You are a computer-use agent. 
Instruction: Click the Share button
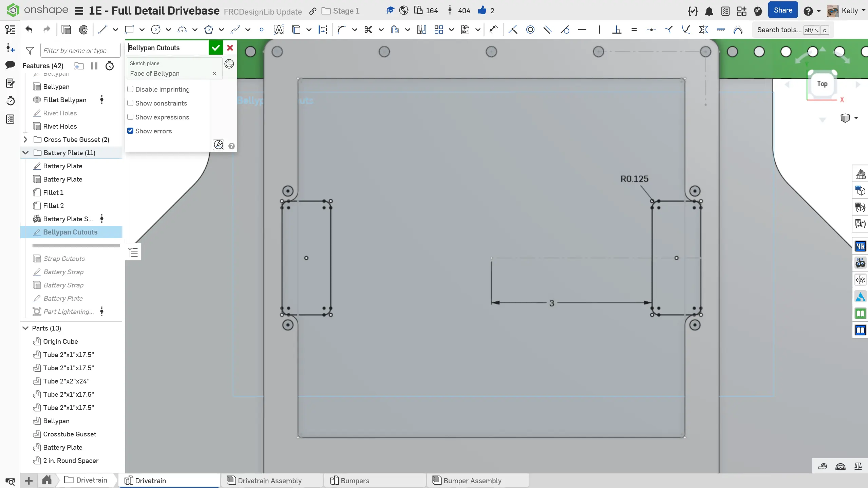coord(783,11)
